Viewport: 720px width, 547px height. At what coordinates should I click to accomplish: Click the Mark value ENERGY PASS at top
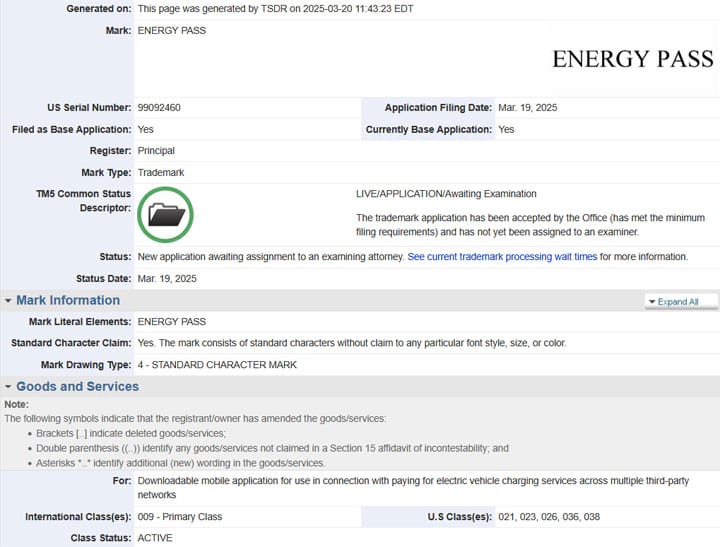(172, 31)
